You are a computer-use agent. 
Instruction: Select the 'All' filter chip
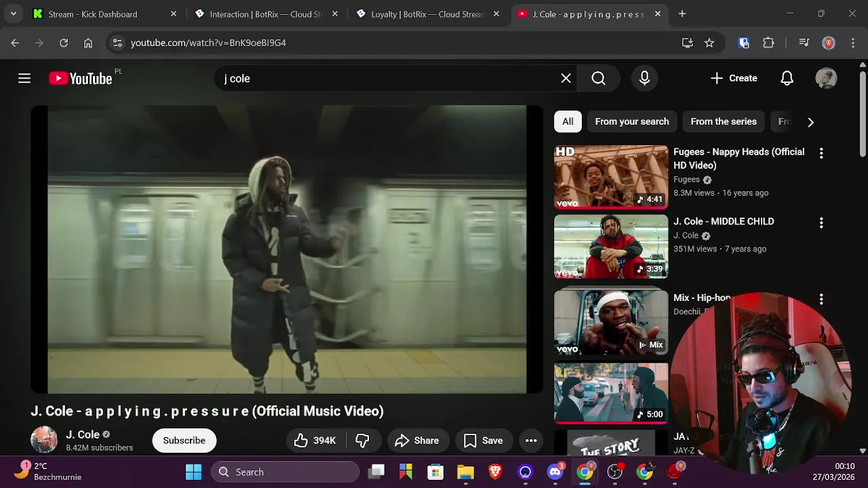coord(568,122)
